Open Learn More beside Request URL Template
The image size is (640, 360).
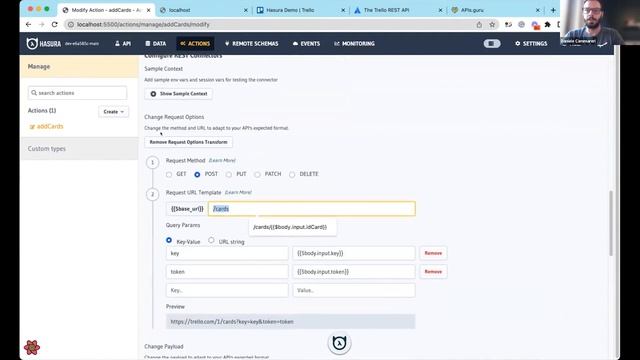tap(238, 192)
